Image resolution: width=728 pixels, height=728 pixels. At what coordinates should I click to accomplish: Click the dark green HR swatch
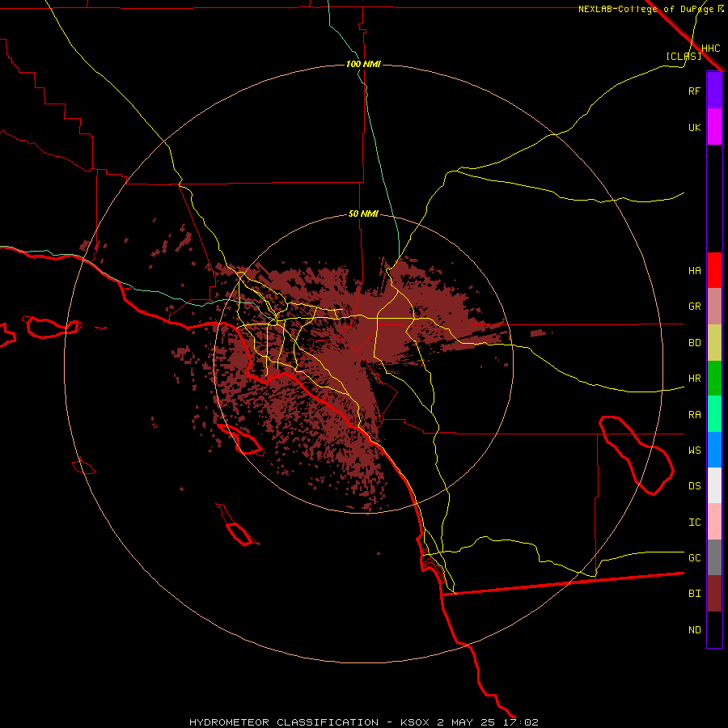click(714, 379)
